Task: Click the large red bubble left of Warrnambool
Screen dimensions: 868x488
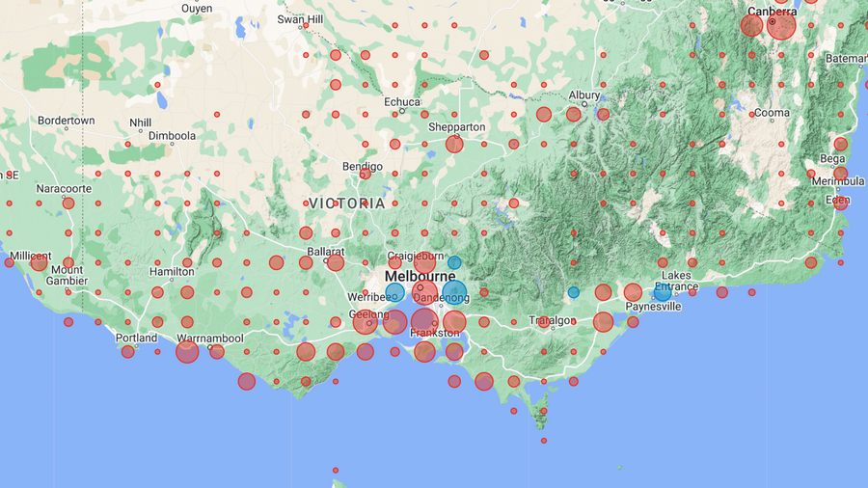Action: pos(187,352)
